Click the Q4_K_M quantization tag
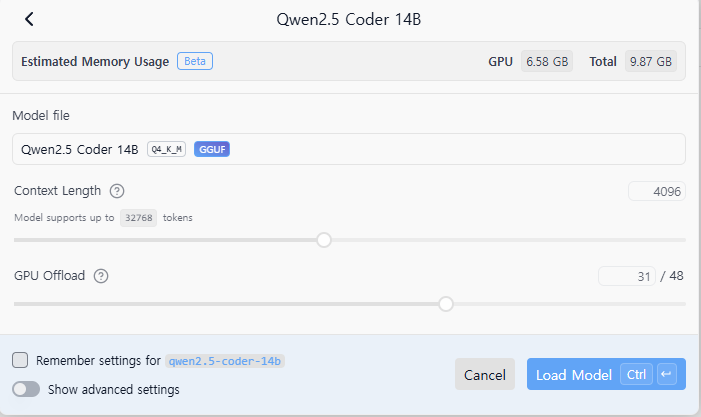Screen dimensions: 701x417 [166, 149]
